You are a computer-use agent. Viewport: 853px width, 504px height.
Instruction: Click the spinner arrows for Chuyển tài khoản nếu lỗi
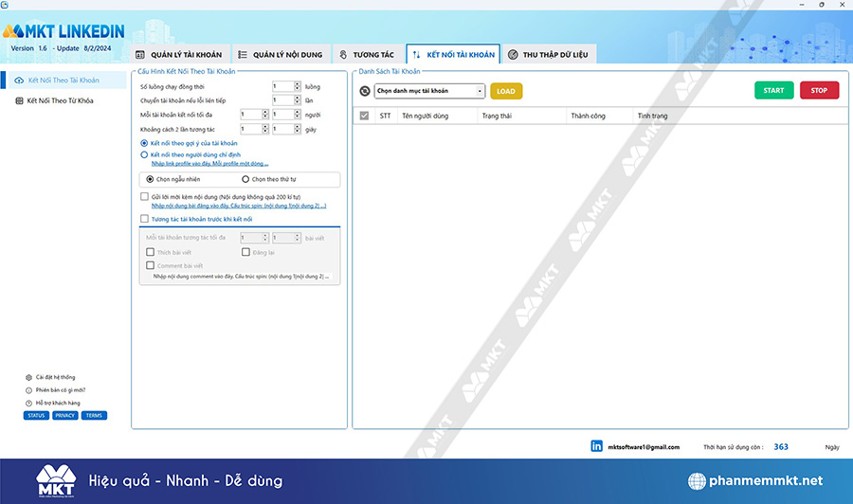point(297,100)
